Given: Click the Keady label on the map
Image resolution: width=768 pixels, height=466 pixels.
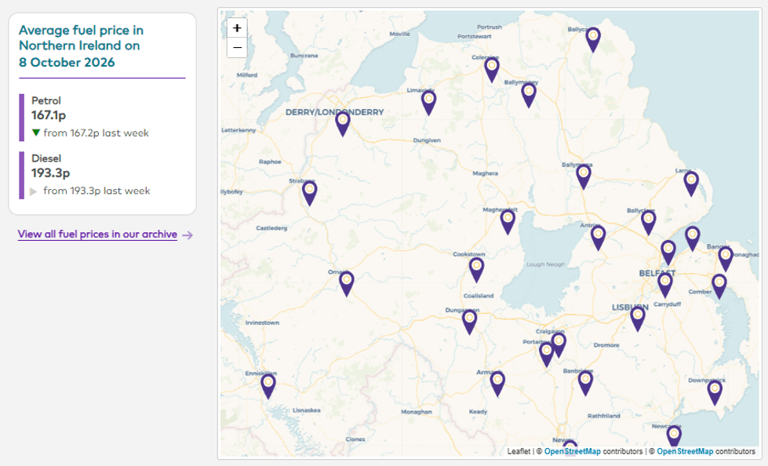Looking at the screenshot, I should (x=478, y=412).
